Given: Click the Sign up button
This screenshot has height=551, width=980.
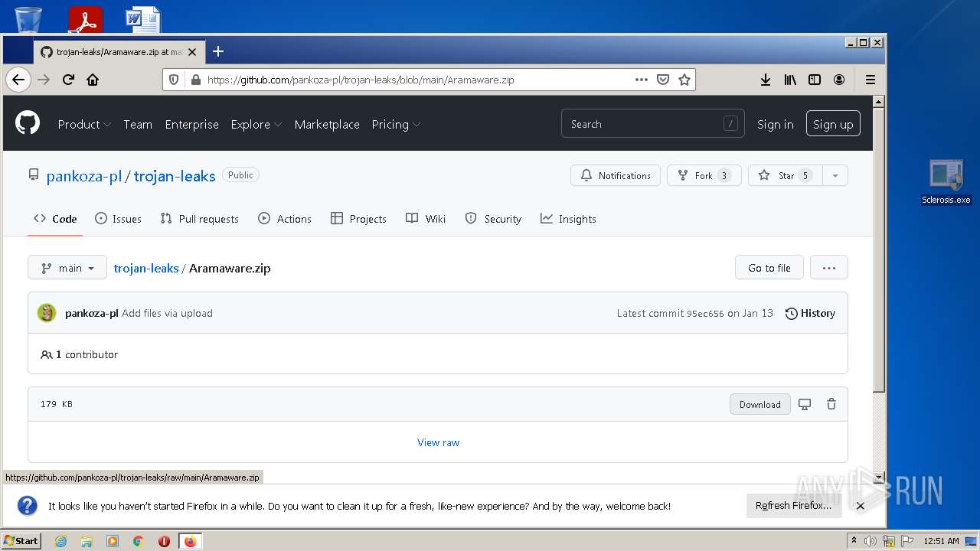Looking at the screenshot, I should (x=833, y=124).
